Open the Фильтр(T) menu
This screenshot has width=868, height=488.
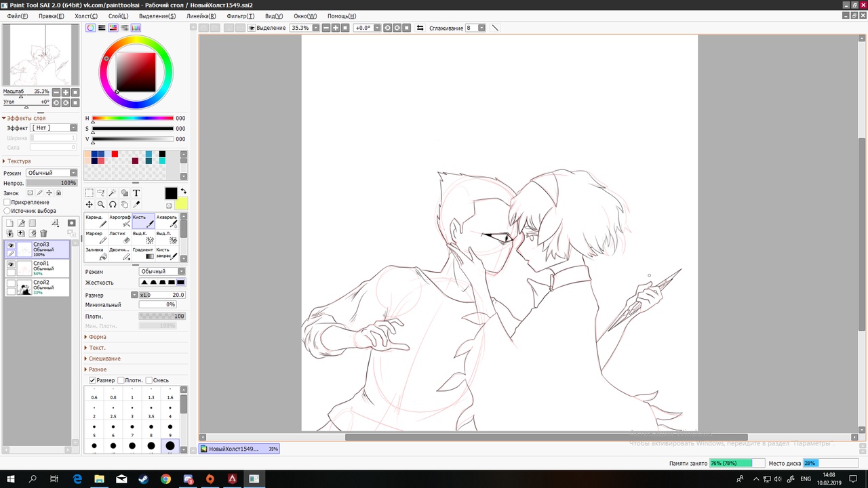coord(241,16)
